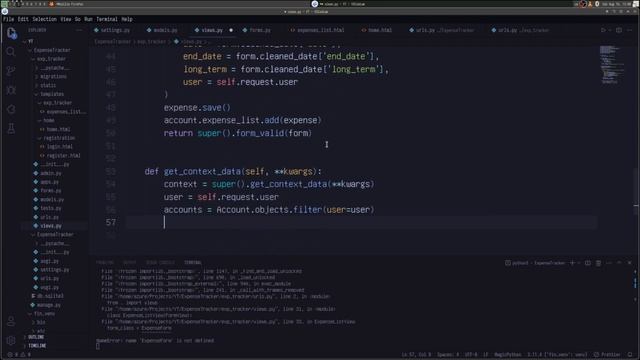Viewport: 640px width, 360px height.
Task: Close the terminal panel
Action: (629, 263)
